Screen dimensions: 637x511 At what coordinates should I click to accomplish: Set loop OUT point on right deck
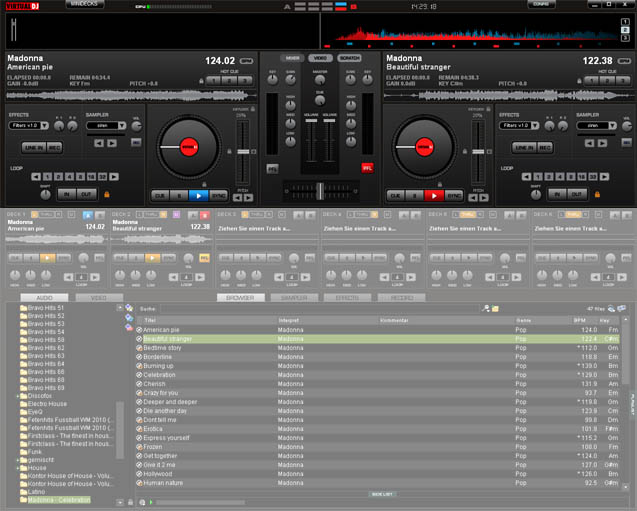[577, 195]
